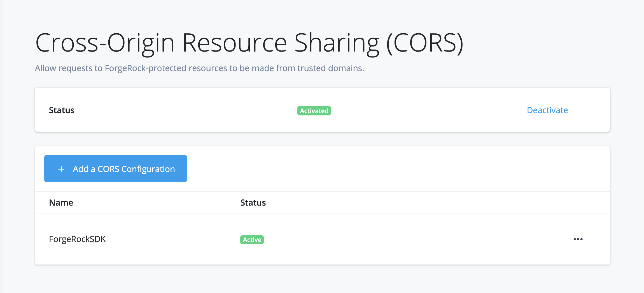Click the plus icon on the Add CORS button
Screen dimensions: 644x293
click(x=61, y=169)
